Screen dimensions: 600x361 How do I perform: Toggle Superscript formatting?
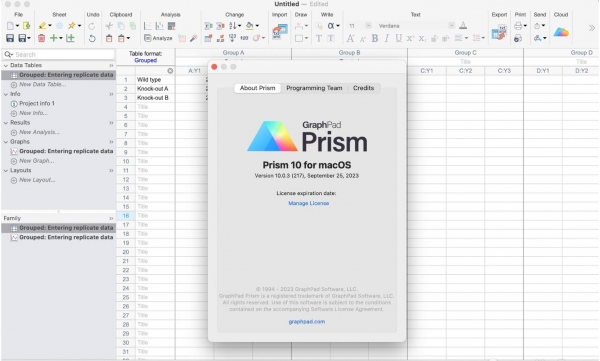point(410,38)
